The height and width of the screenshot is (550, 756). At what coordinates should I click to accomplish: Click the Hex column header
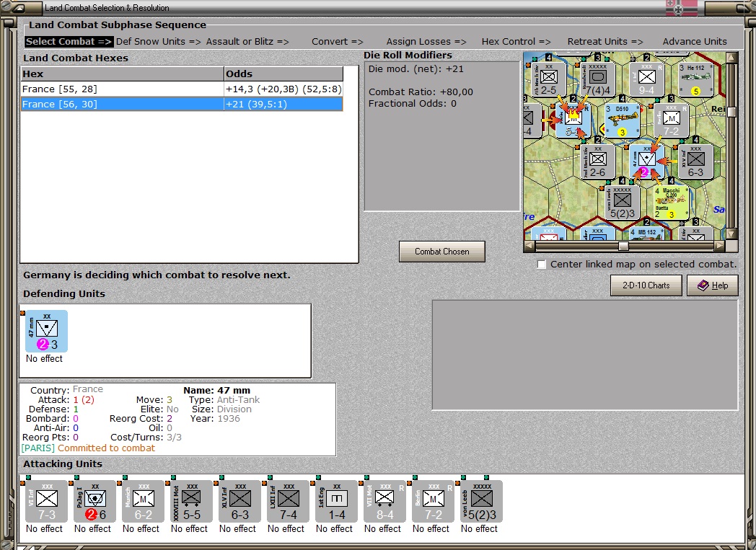coord(123,74)
